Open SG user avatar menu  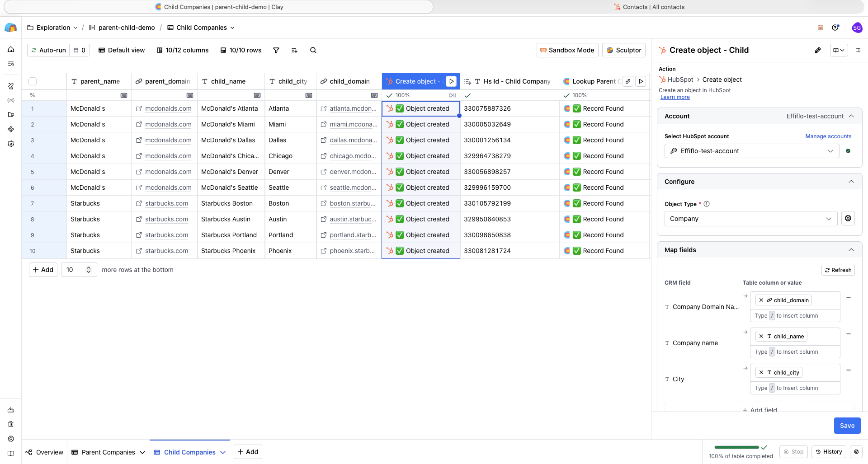click(857, 28)
